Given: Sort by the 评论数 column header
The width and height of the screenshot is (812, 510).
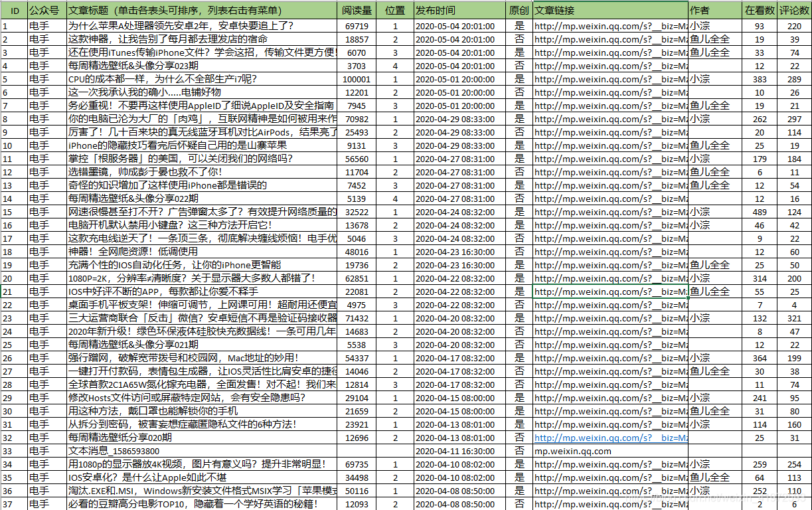Looking at the screenshot, I should (795, 11).
